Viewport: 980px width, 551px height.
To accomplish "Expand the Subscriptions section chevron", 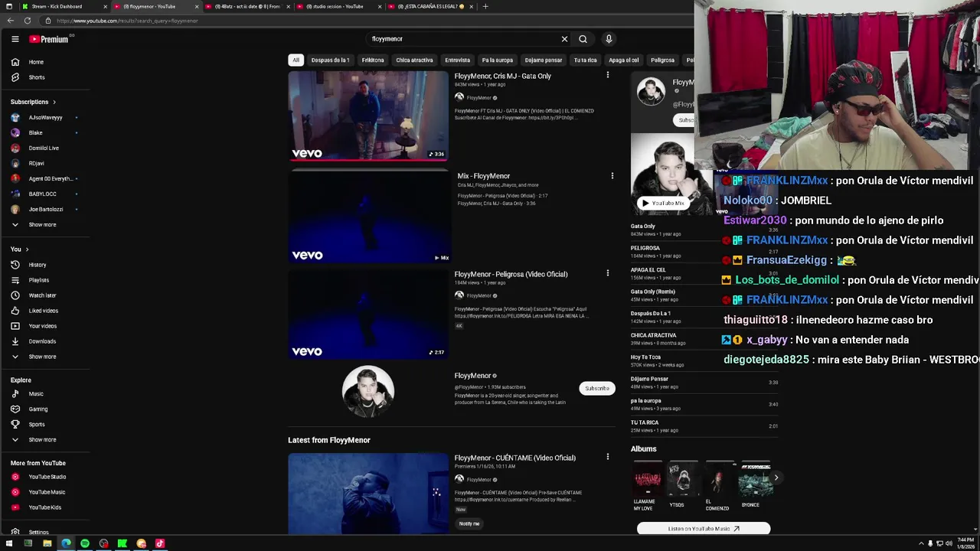I will click(54, 102).
